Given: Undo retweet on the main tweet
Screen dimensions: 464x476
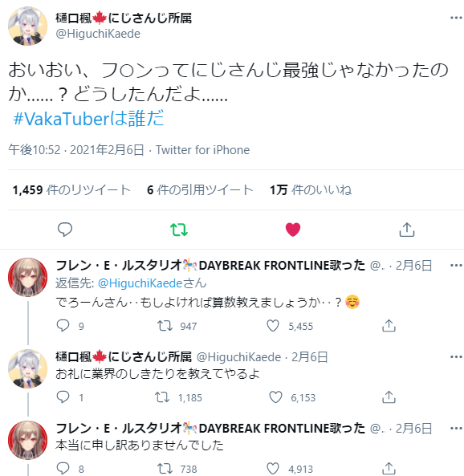Looking at the screenshot, I should 179,230.
